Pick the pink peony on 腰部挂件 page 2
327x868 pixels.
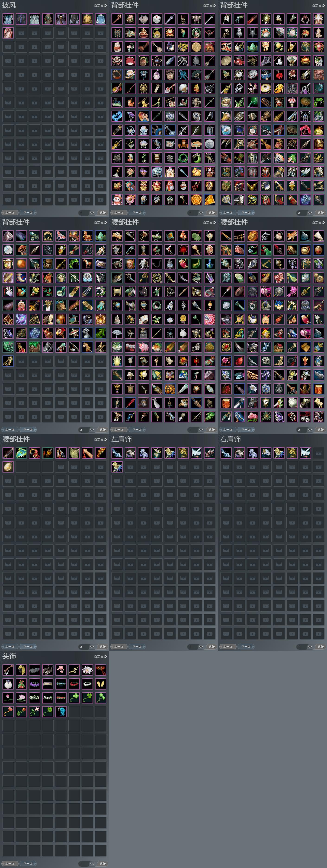(x=252, y=416)
